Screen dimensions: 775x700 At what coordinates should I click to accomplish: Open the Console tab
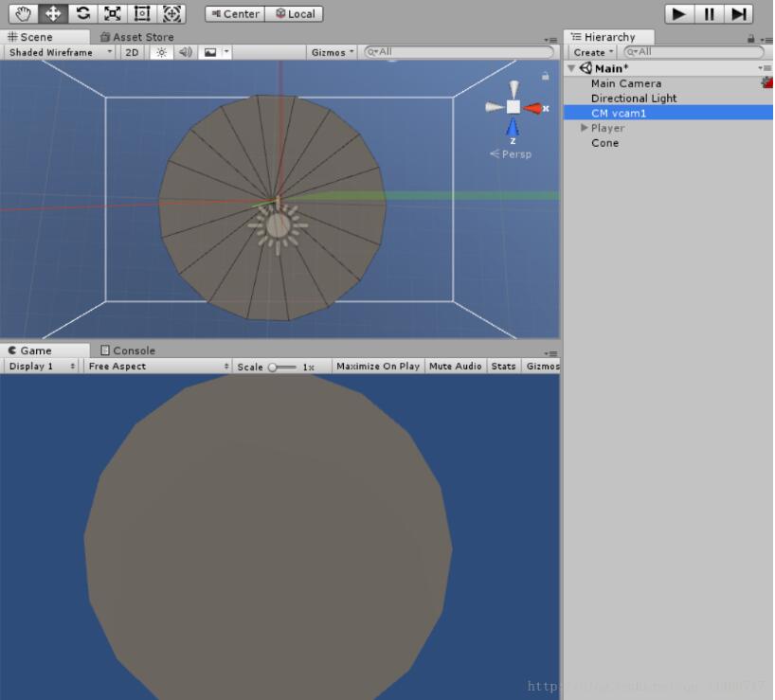tap(128, 350)
